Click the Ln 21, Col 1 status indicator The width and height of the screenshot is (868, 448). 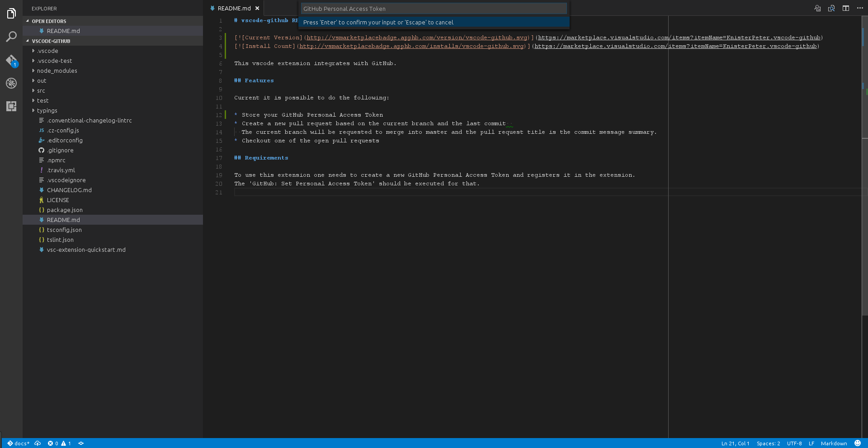[x=735, y=443]
